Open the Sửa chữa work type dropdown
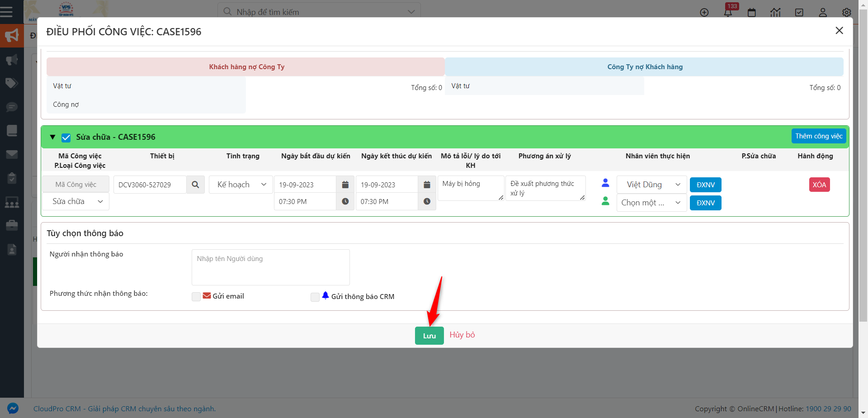 coord(76,201)
